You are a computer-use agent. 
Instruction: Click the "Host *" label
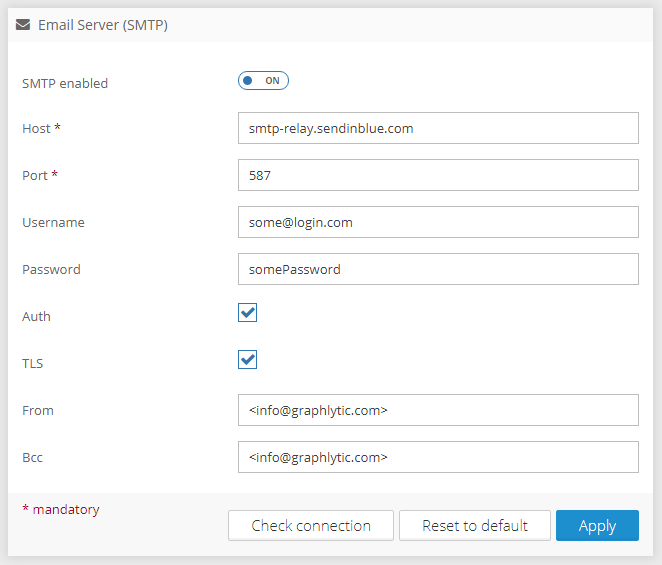(x=42, y=128)
